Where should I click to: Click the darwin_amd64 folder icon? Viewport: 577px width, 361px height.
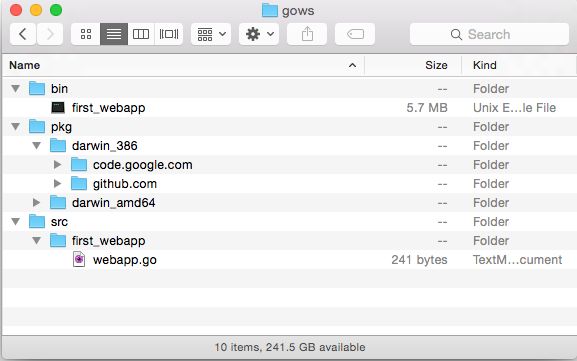(58, 202)
